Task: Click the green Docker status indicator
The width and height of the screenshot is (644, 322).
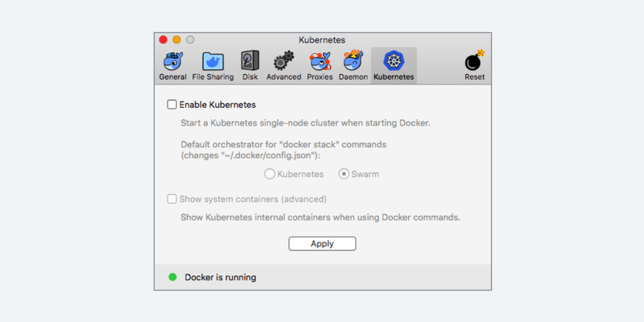Action: pyautogui.click(x=172, y=278)
